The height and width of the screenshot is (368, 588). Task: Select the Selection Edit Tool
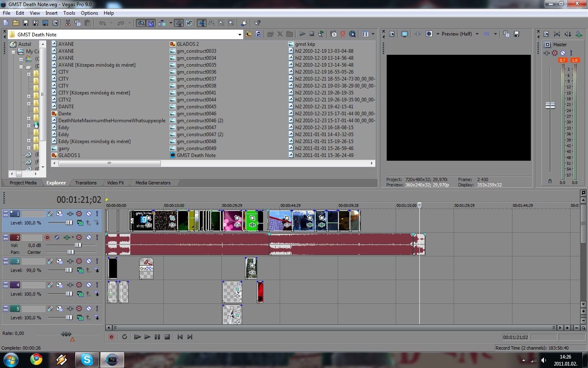221,23
